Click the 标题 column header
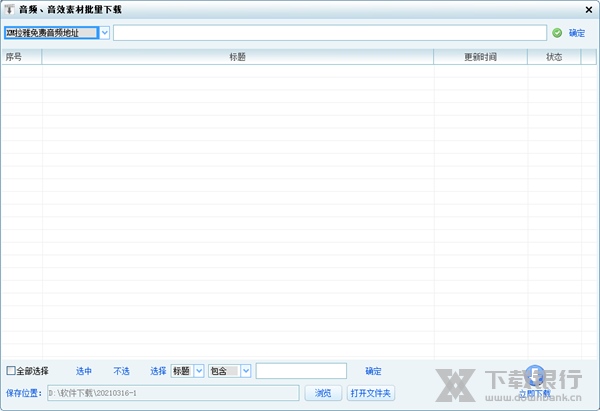 (237, 57)
